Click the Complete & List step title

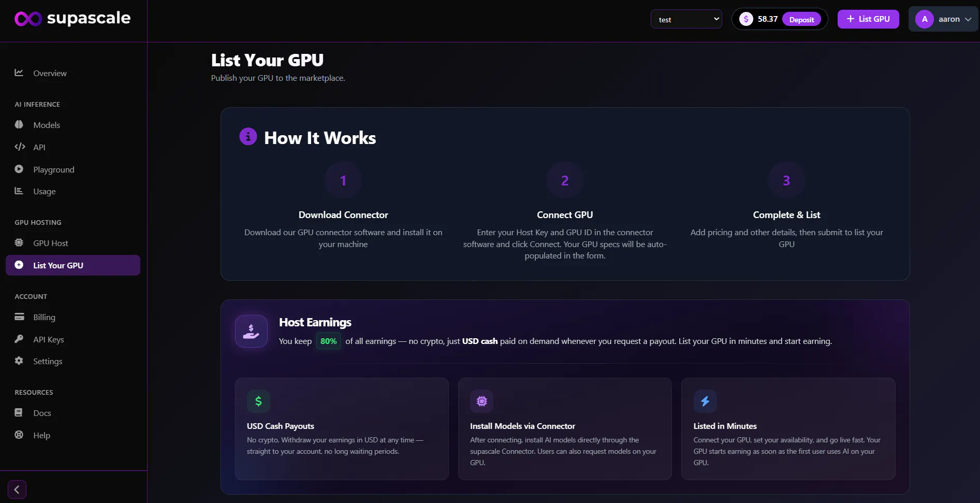tap(786, 215)
